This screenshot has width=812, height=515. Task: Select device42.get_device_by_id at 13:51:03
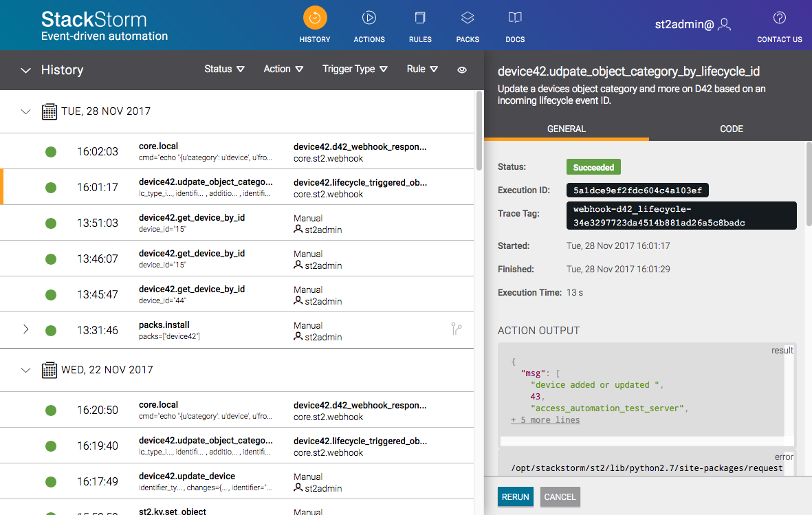[x=237, y=223]
